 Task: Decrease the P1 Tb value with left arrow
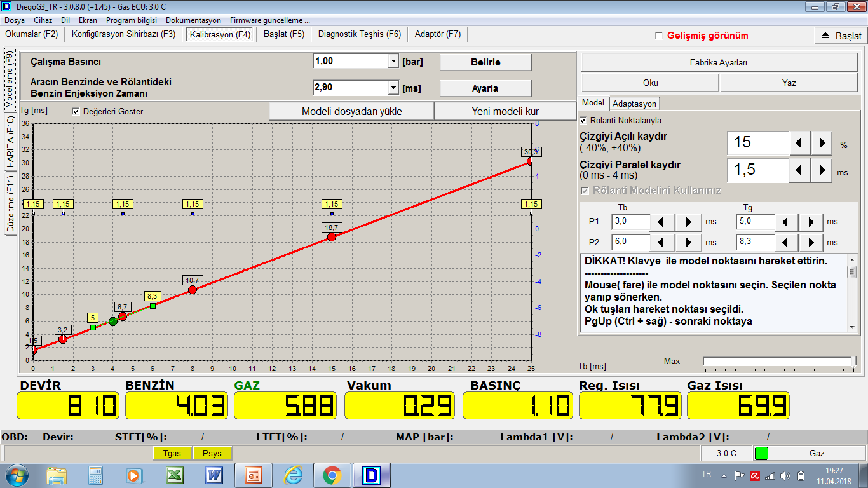pos(663,222)
